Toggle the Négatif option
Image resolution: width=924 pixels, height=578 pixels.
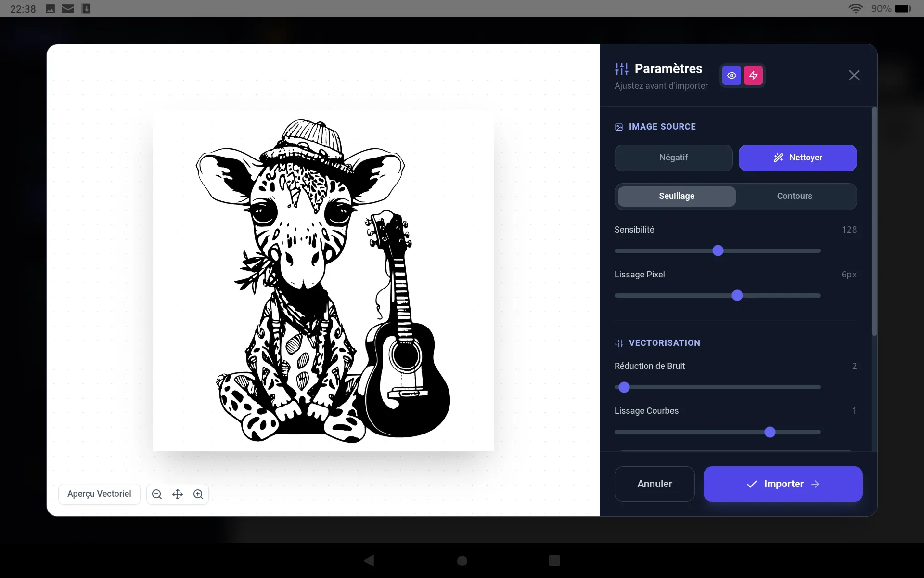673,158
